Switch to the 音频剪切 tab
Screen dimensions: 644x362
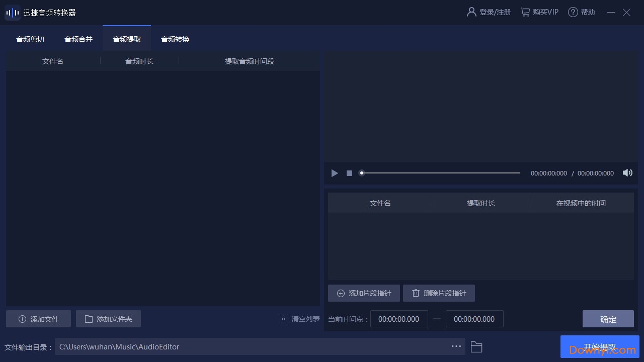30,38
